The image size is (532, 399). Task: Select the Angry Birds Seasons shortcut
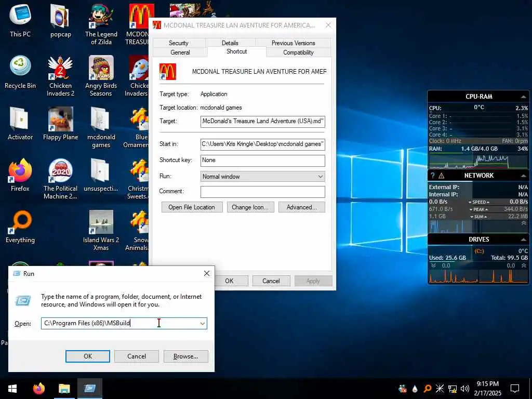pyautogui.click(x=101, y=76)
